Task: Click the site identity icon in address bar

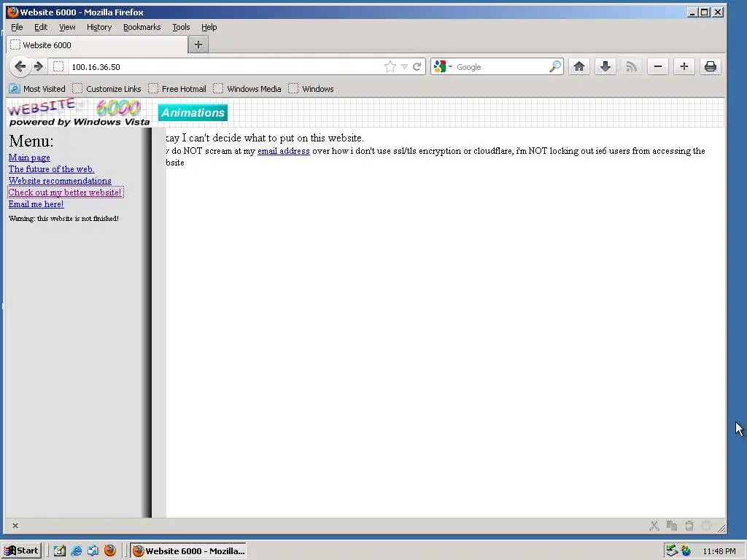Action: (x=58, y=66)
